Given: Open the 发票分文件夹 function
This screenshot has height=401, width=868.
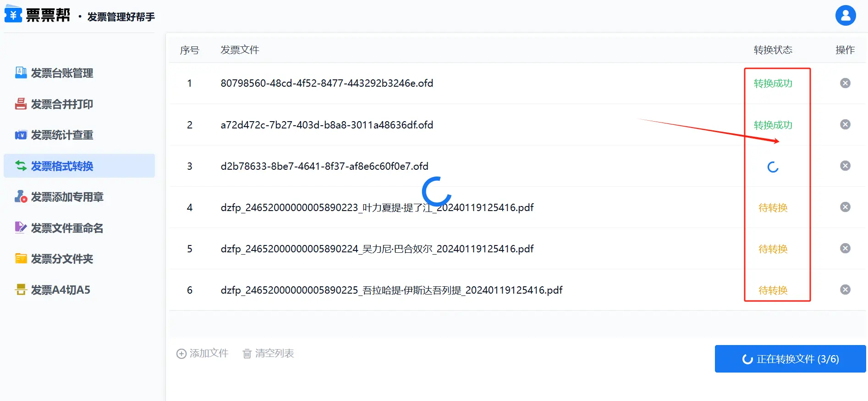Looking at the screenshot, I should [x=62, y=259].
